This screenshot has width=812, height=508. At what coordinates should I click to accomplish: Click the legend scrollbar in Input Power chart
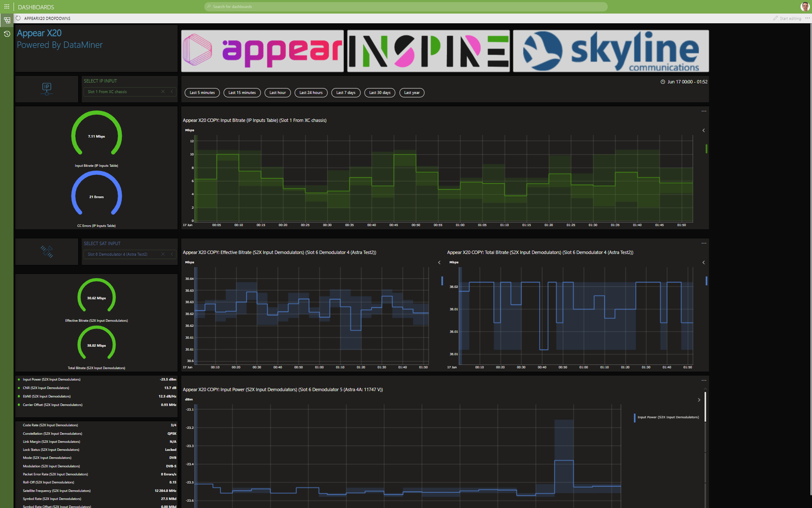pos(705,406)
